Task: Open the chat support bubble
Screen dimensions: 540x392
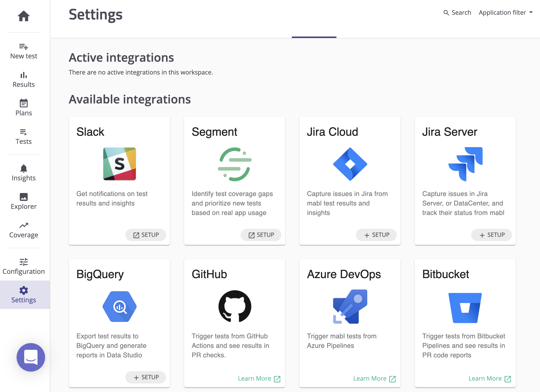Action: [x=31, y=357]
